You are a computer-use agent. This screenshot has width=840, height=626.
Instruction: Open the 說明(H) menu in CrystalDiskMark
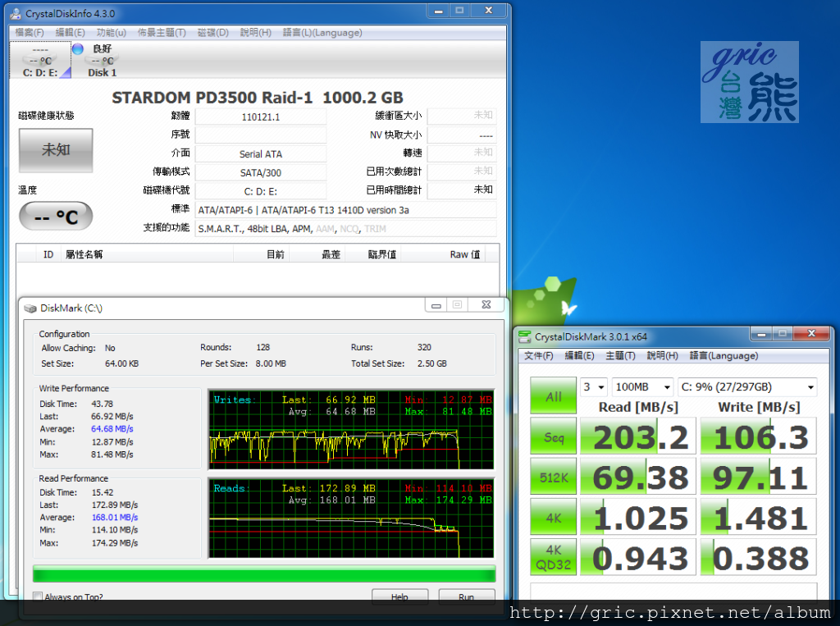tap(662, 355)
